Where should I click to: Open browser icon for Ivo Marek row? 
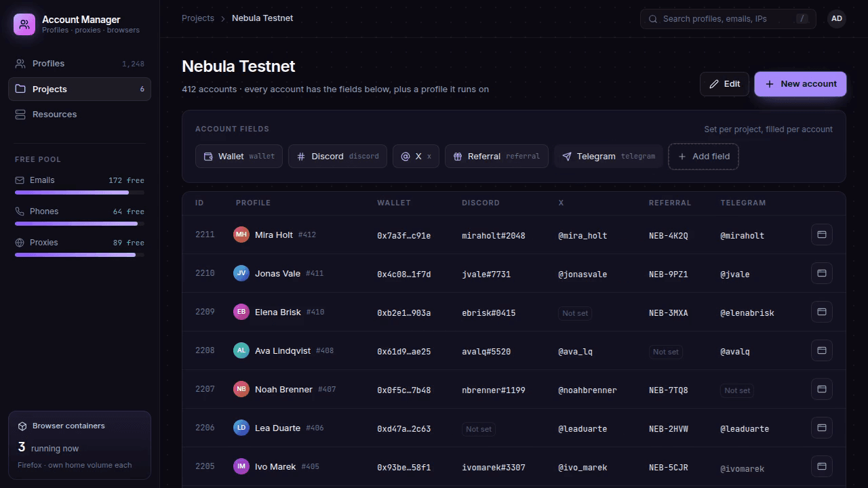tap(822, 466)
